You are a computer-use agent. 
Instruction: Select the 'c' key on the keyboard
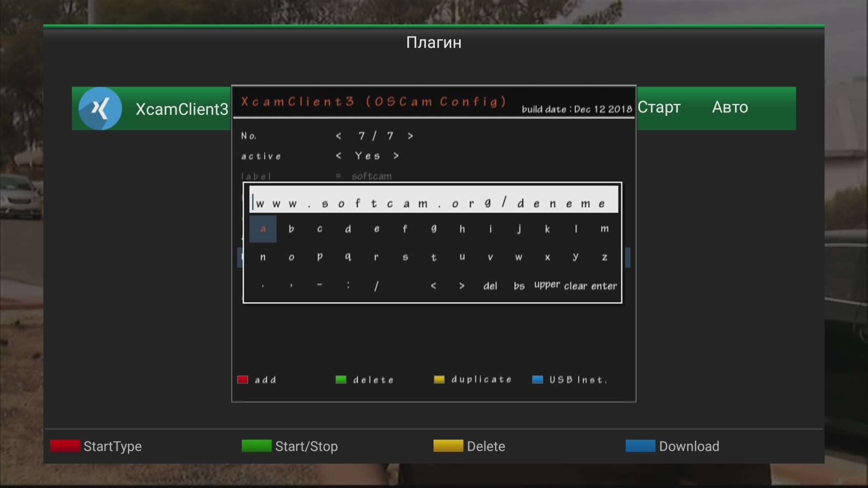pos(320,229)
